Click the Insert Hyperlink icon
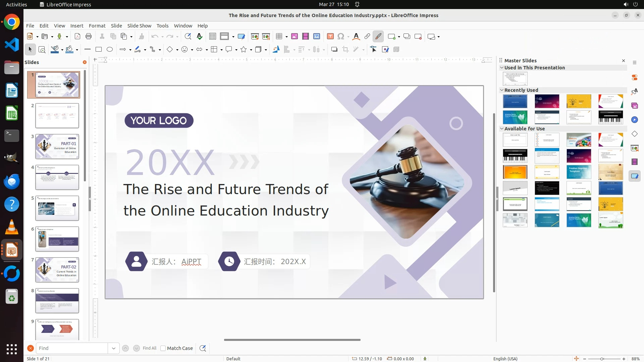644x362 pixels. pyautogui.click(x=367, y=37)
